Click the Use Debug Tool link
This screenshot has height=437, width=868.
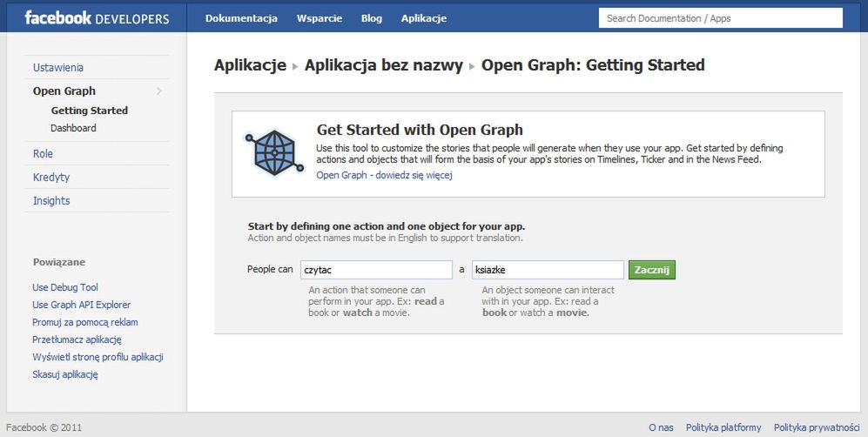point(64,287)
